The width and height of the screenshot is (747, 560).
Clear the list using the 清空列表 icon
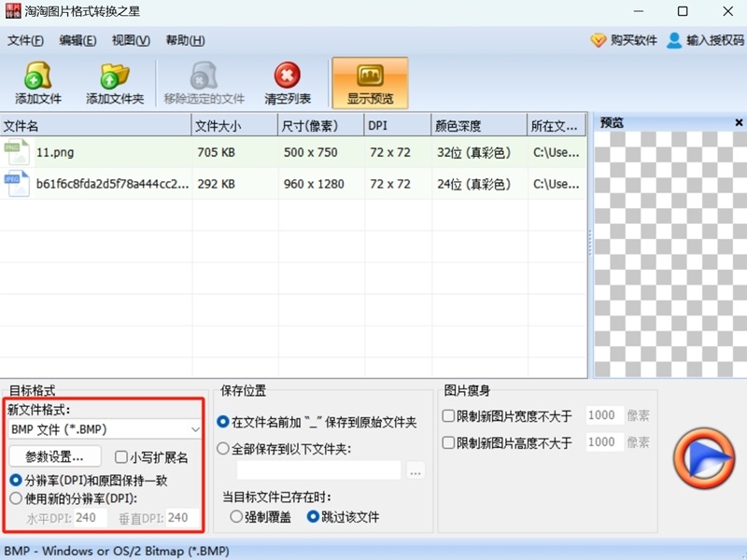point(287,82)
